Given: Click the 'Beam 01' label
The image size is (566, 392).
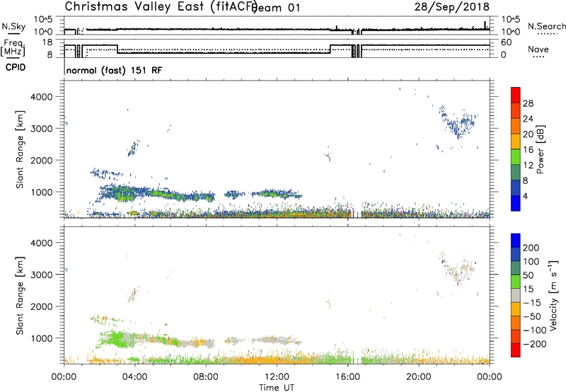Looking at the screenshot, I should (x=276, y=7).
